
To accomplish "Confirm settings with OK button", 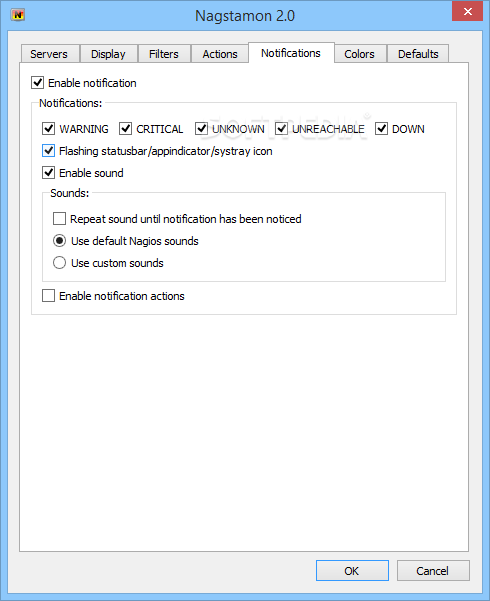I will coord(352,571).
